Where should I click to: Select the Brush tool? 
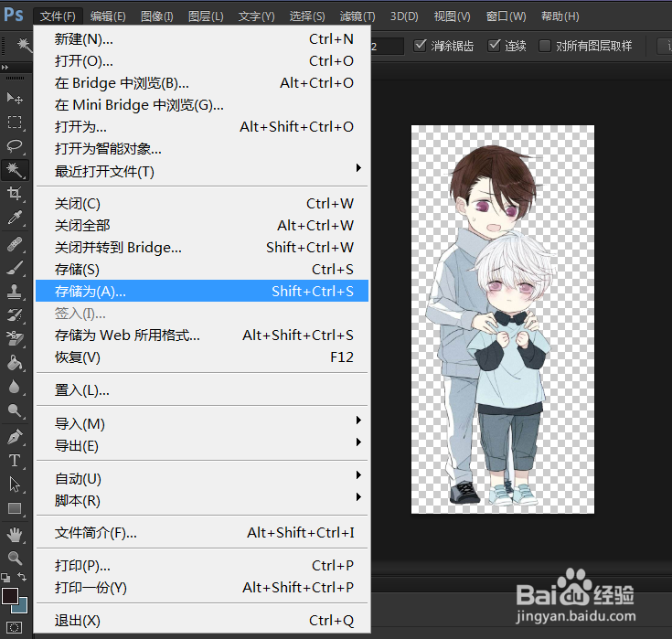pos(15,268)
